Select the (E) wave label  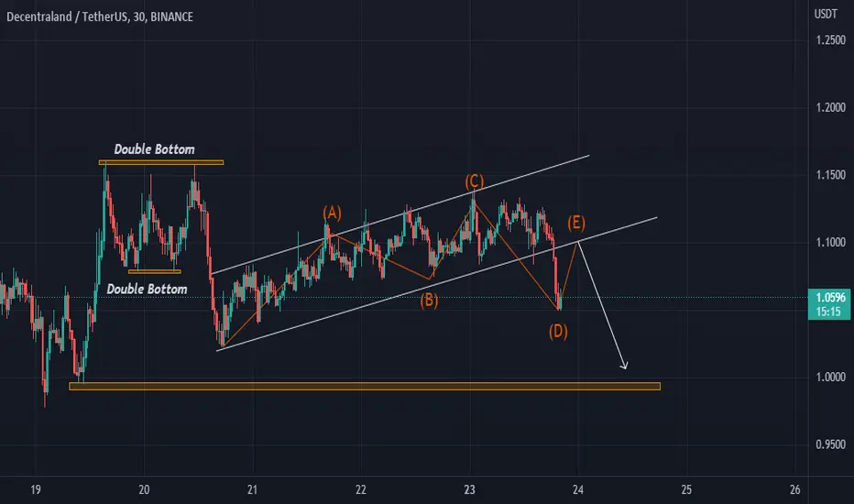coord(576,223)
